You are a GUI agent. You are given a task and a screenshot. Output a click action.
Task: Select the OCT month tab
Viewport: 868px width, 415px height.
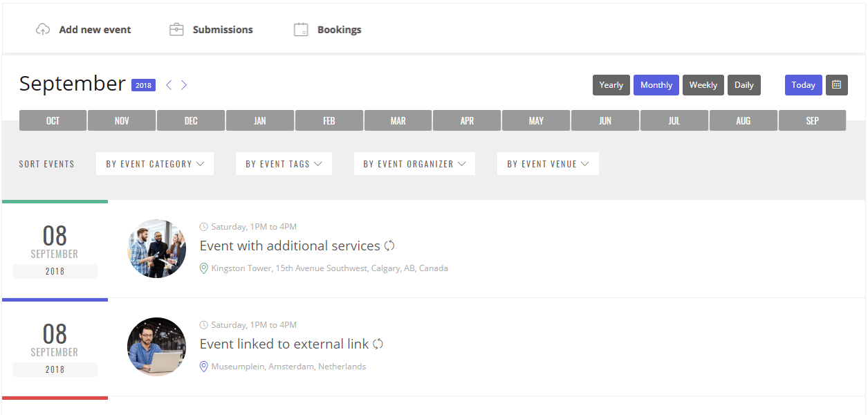pos(53,120)
